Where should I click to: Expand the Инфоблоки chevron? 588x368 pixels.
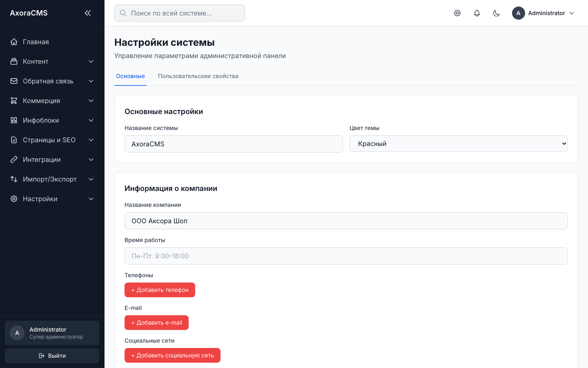[x=91, y=120]
